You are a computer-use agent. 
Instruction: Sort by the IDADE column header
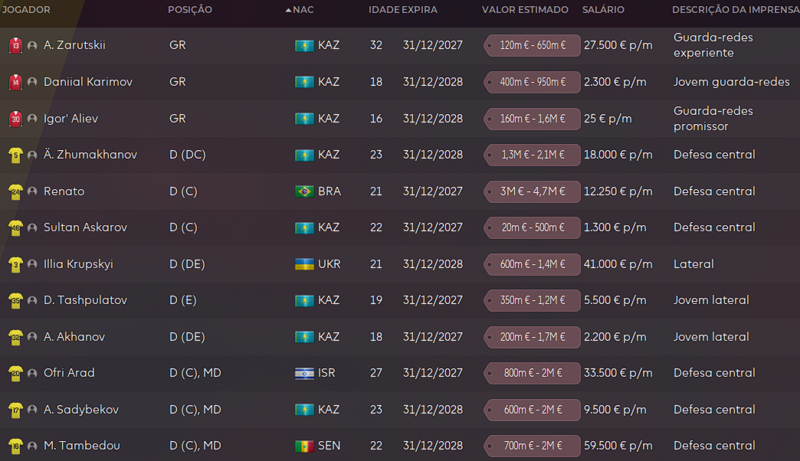(384, 10)
